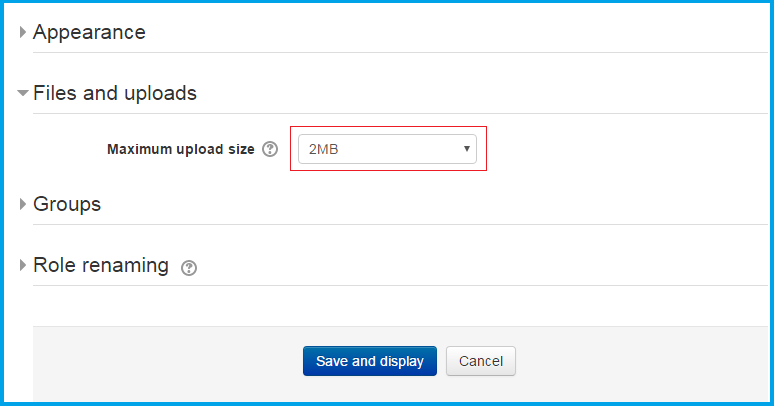
Task: Click the Role renaming heading text
Action: point(101,265)
